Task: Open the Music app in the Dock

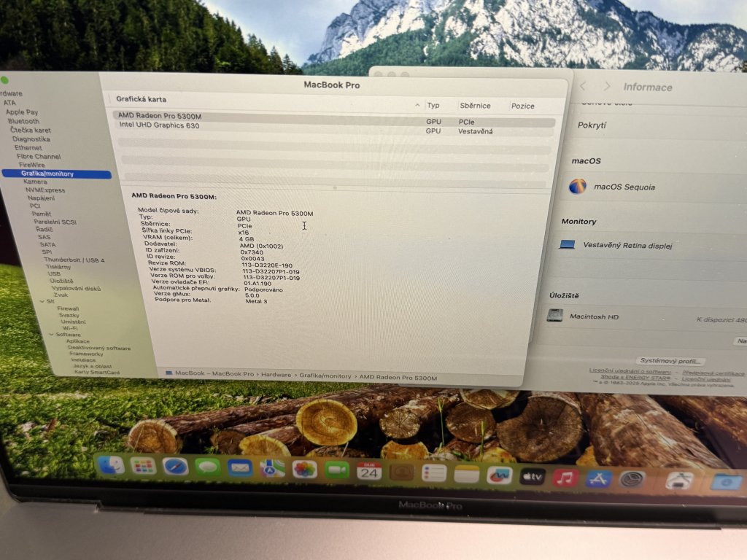Action: click(x=565, y=477)
